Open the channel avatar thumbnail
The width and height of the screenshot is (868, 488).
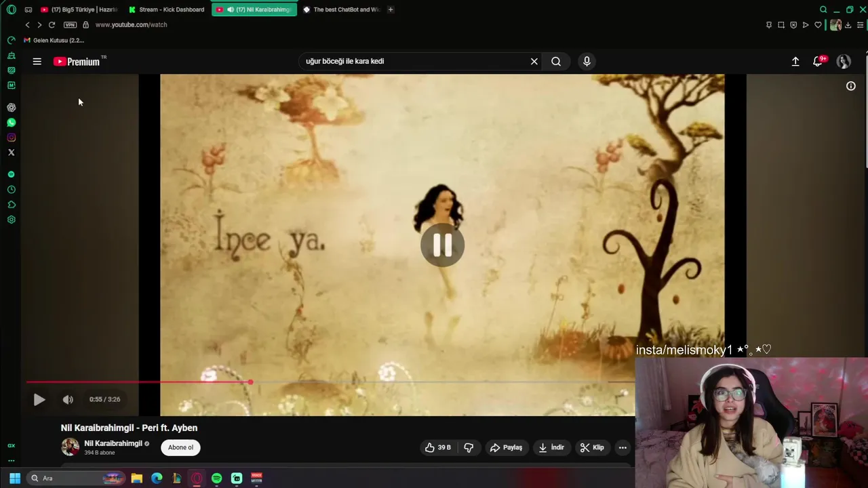click(70, 447)
